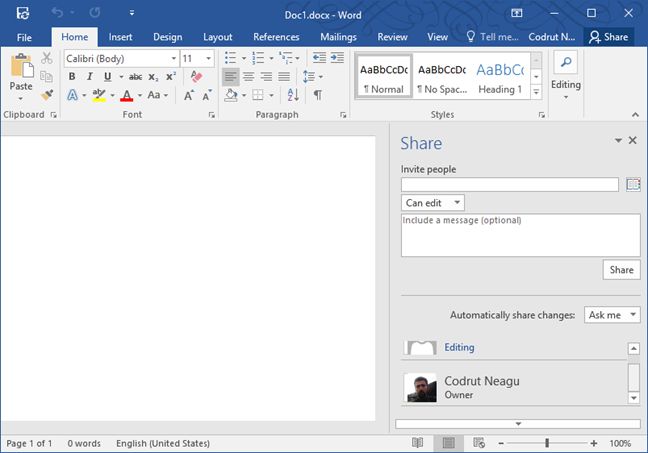Switch to Print Layout view in status bar

coord(448,443)
